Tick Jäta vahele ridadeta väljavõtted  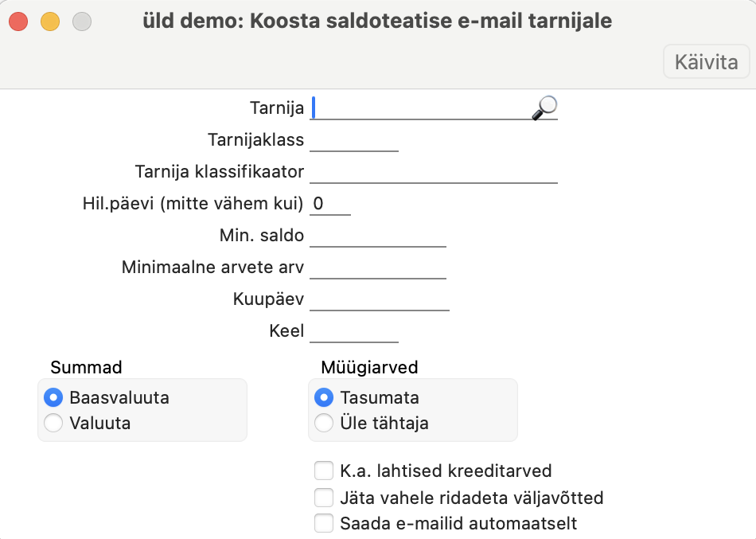324,498
